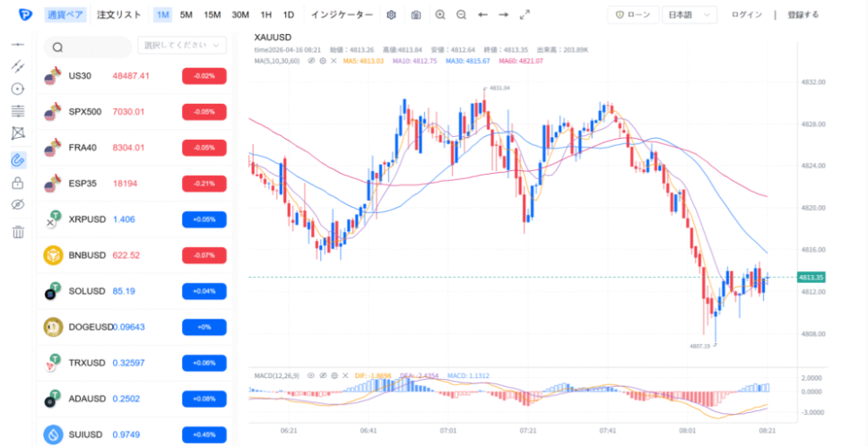Take a chart screenshot with camera icon

[x=415, y=15]
